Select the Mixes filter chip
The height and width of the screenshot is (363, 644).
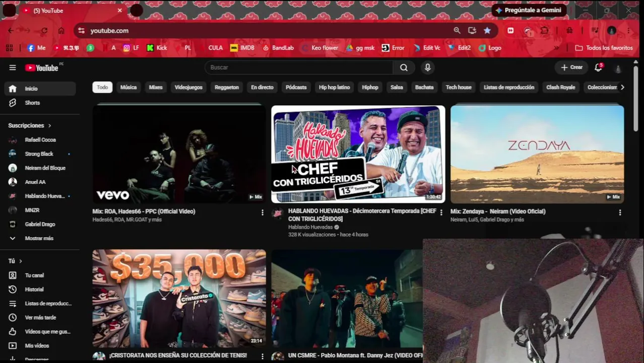point(156,87)
